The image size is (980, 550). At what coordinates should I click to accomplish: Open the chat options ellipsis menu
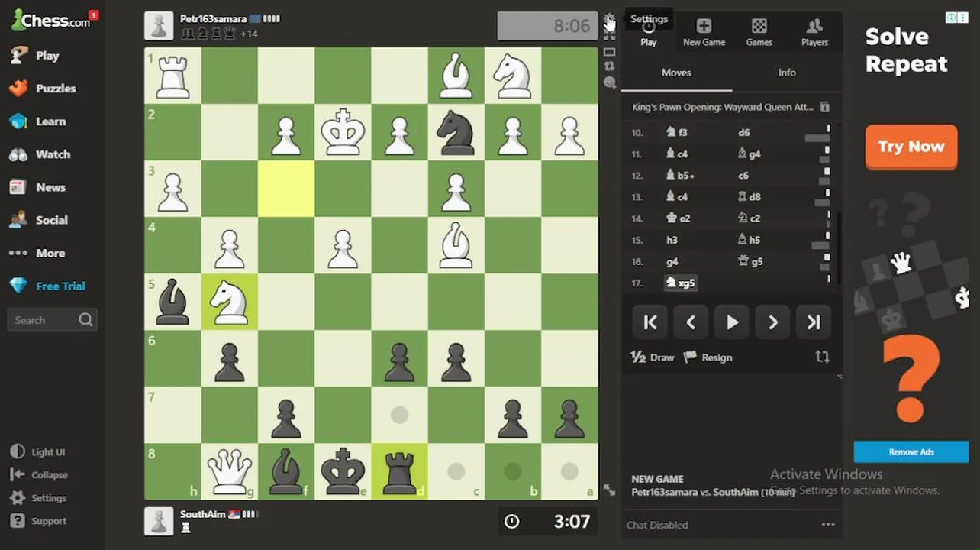828,525
